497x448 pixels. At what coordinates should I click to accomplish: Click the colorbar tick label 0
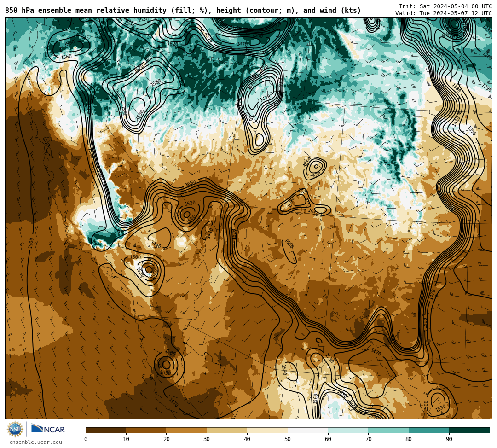[x=86, y=439]
